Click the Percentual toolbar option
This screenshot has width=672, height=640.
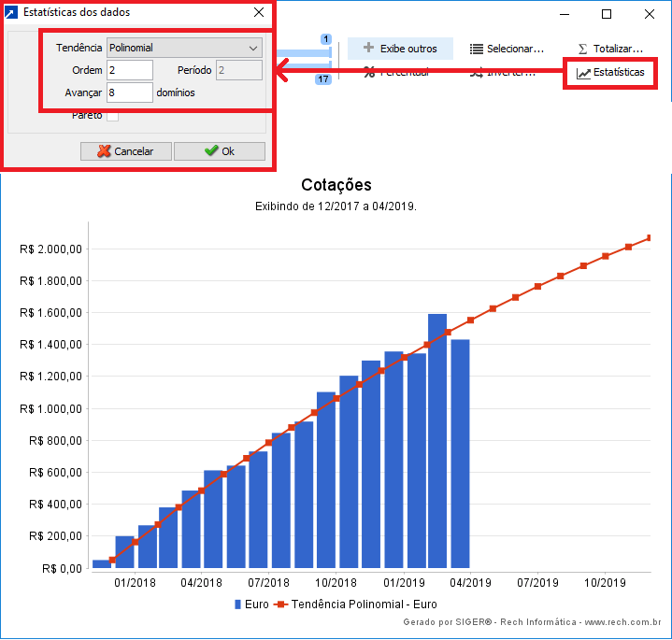(x=396, y=73)
